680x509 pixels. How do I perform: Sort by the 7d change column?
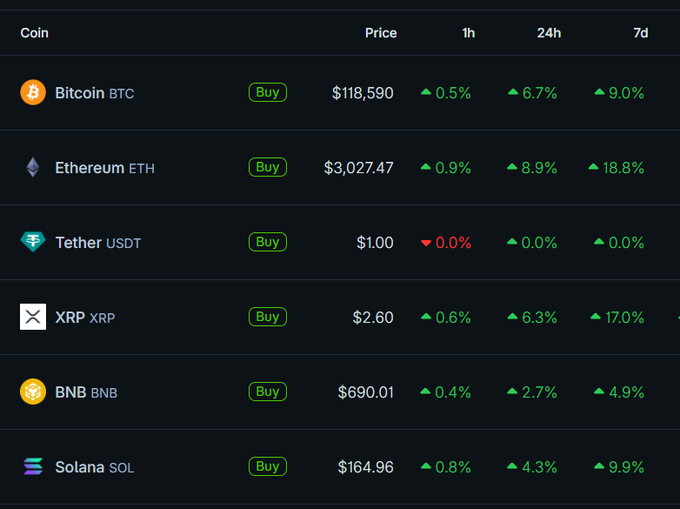tap(640, 33)
